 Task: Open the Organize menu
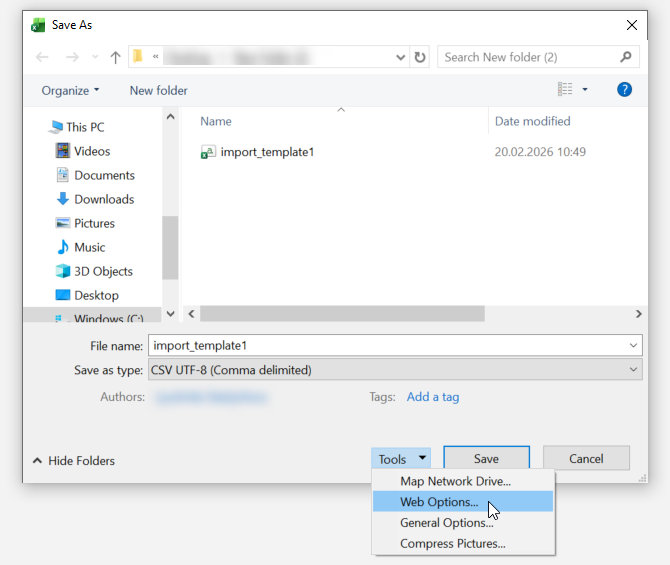coord(70,91)
